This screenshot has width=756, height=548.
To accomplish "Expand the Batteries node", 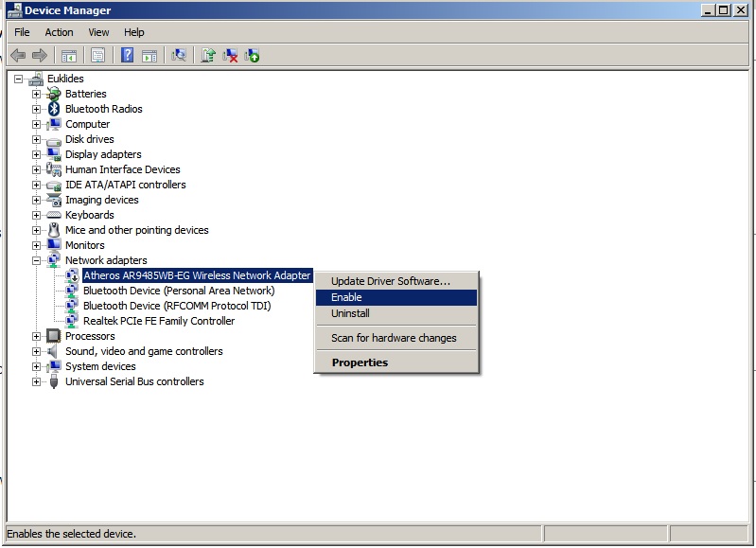I will click(36, 94).
